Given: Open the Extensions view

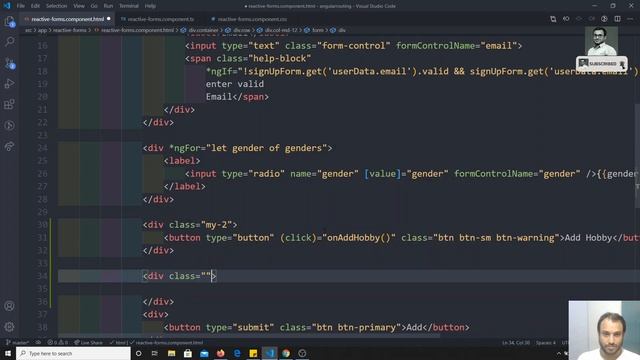Looking at the screenshot, I should pos(9,104).
